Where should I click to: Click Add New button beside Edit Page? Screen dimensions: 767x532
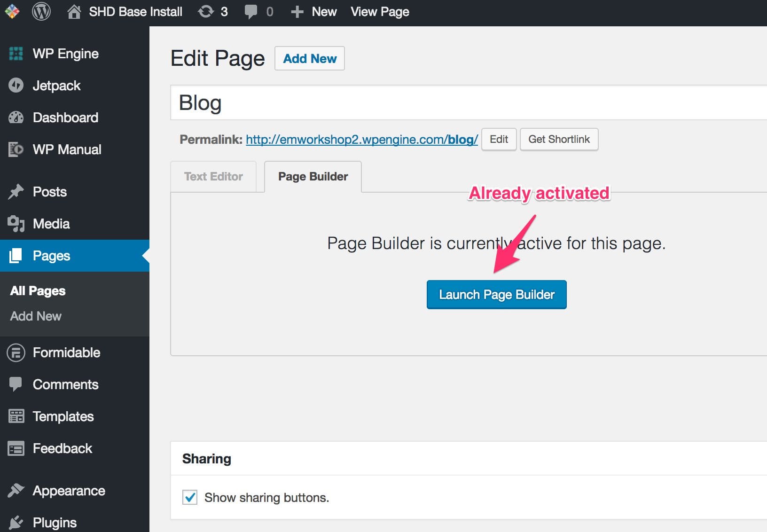pos(310,58)
